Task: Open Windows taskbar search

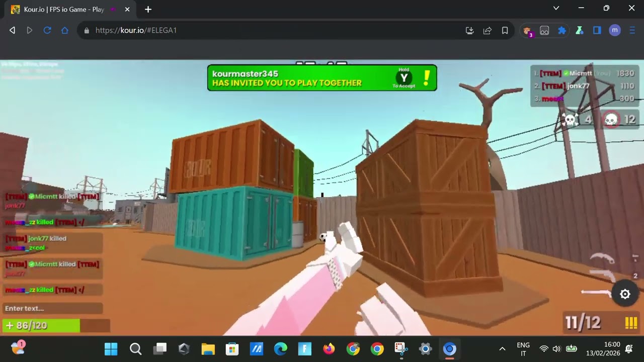Action: point(135,349)
